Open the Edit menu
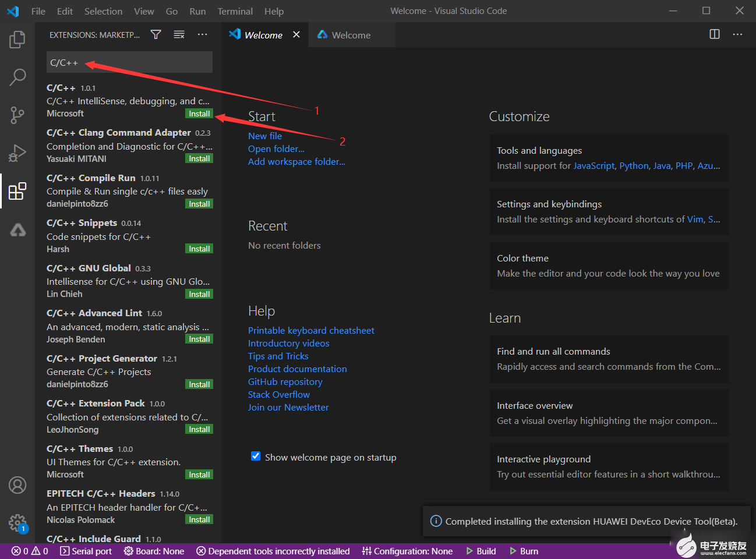Screen dimensions: 756x559 tap(65, 11)
